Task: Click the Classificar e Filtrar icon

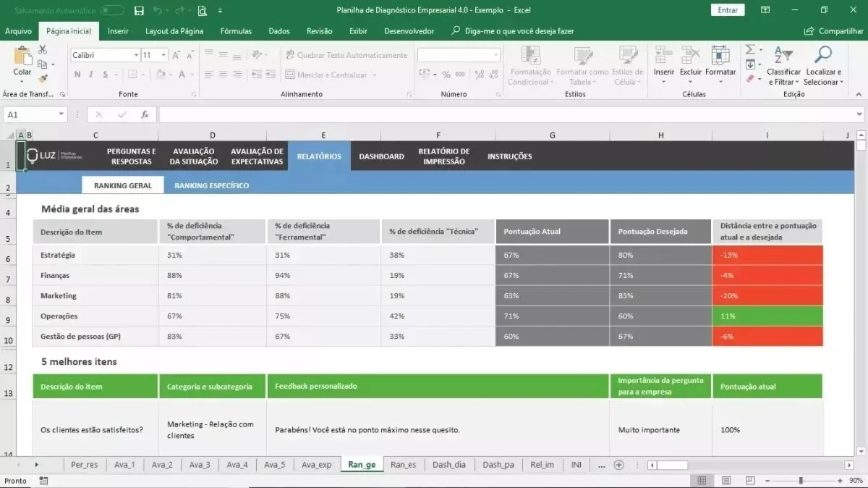Action: [783, 54]
